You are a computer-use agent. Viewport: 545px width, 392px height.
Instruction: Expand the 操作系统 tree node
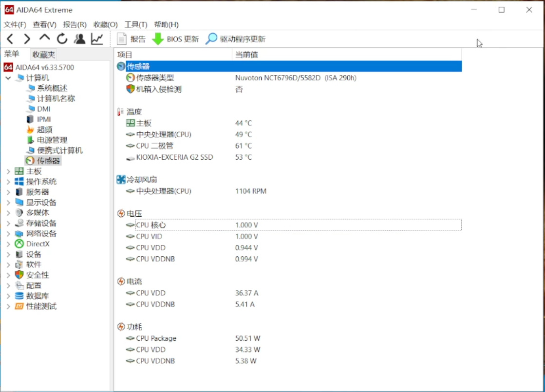click(x=8, y=182)
